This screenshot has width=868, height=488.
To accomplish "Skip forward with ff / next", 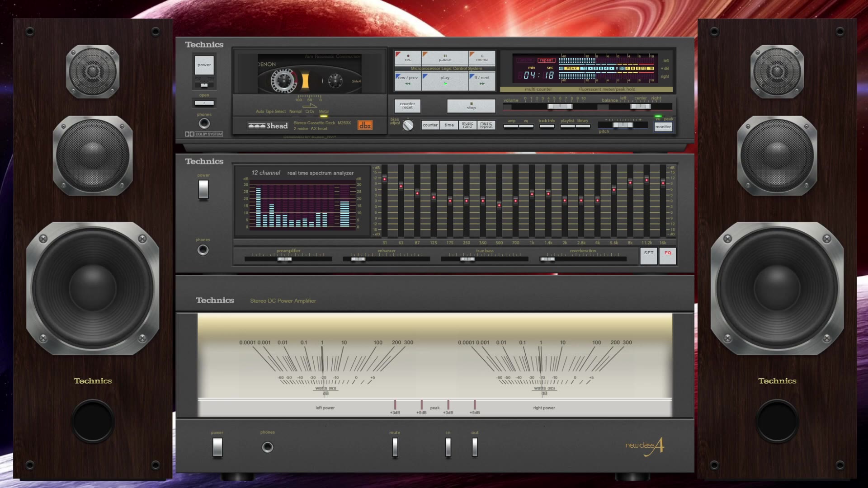I will 482,81.
